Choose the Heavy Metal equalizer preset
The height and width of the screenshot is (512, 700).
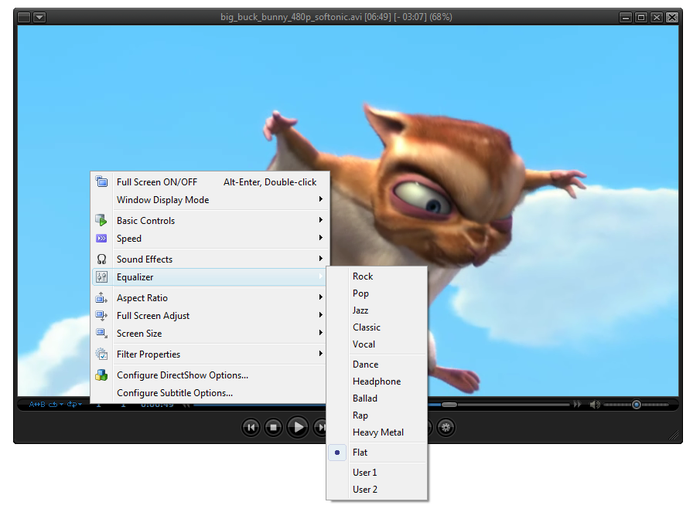(x=377, y=432)
